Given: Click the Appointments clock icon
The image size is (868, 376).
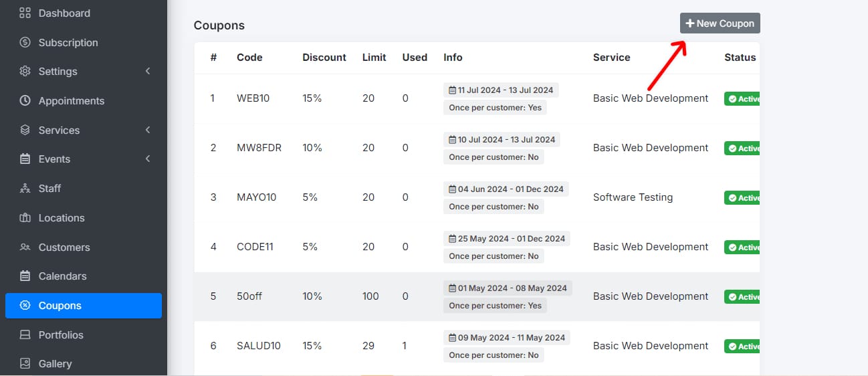Looking at the screenshot, I should tap(25, 100).
